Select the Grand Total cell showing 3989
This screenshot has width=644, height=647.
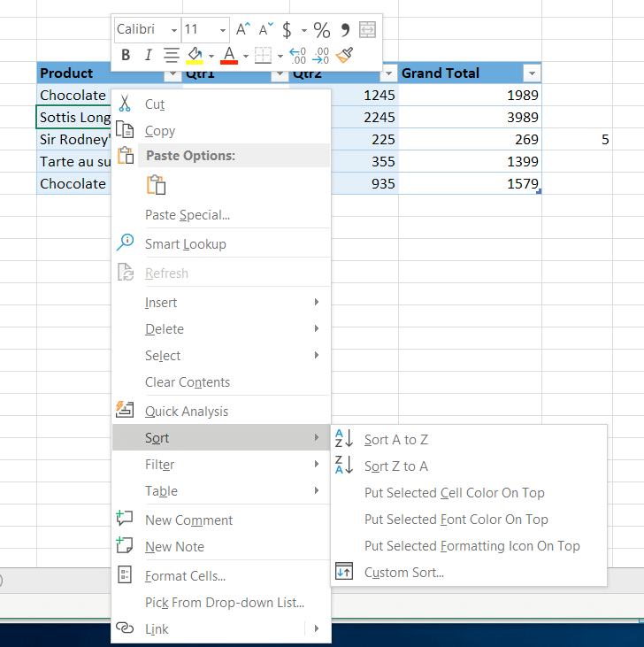[x=495, y=118]
